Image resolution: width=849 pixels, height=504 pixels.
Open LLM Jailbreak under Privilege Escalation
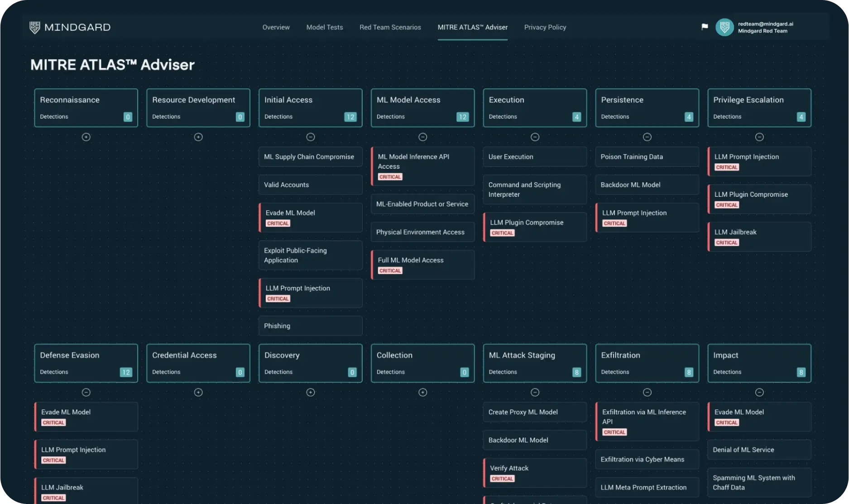[759, 237]
